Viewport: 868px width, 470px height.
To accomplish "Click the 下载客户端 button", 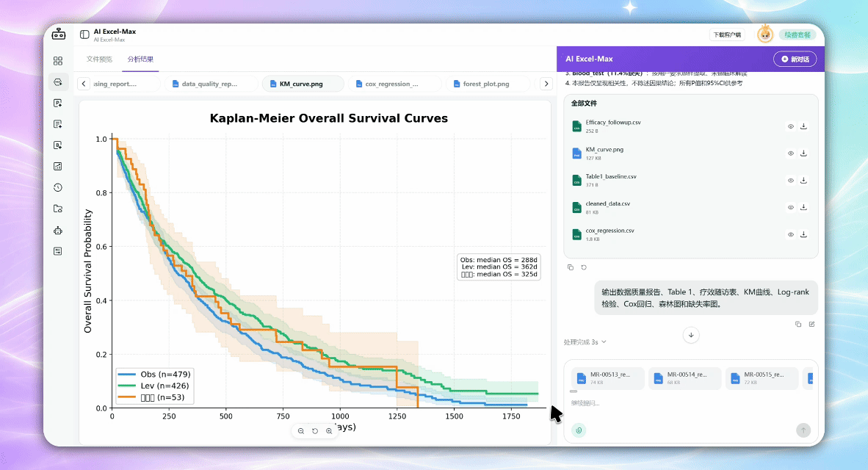I will coord(727,35).
